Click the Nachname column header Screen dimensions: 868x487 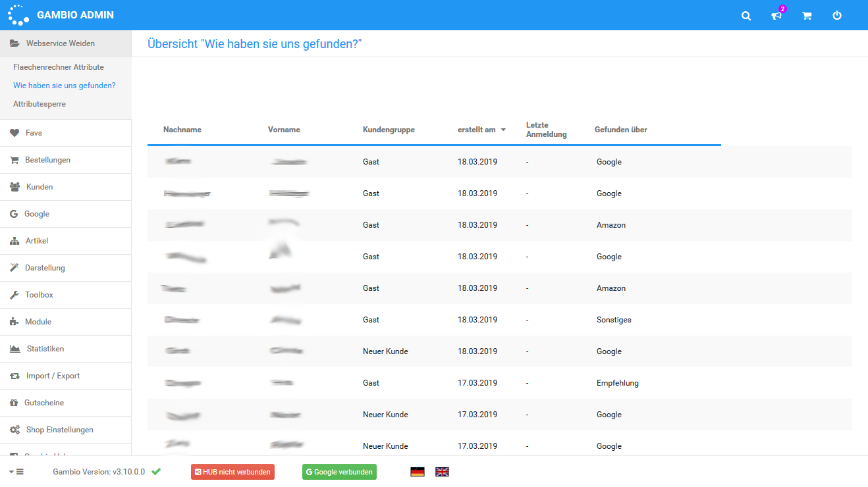click(x=182, y=130)
